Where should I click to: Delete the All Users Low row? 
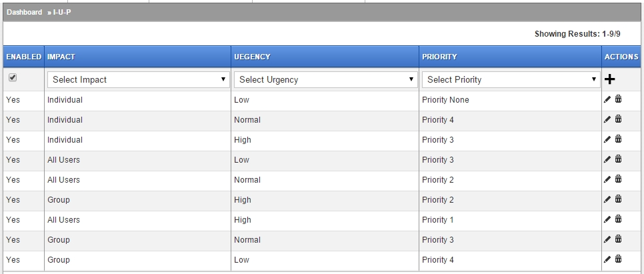[x=618, y=159]
